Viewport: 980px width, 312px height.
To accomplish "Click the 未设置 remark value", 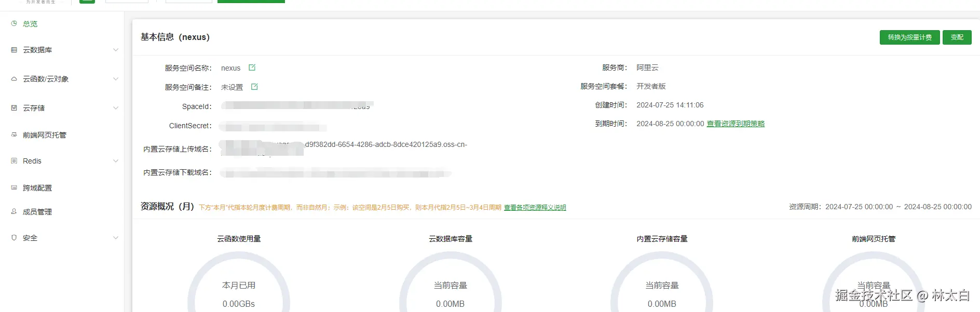I will click(232, 87).
